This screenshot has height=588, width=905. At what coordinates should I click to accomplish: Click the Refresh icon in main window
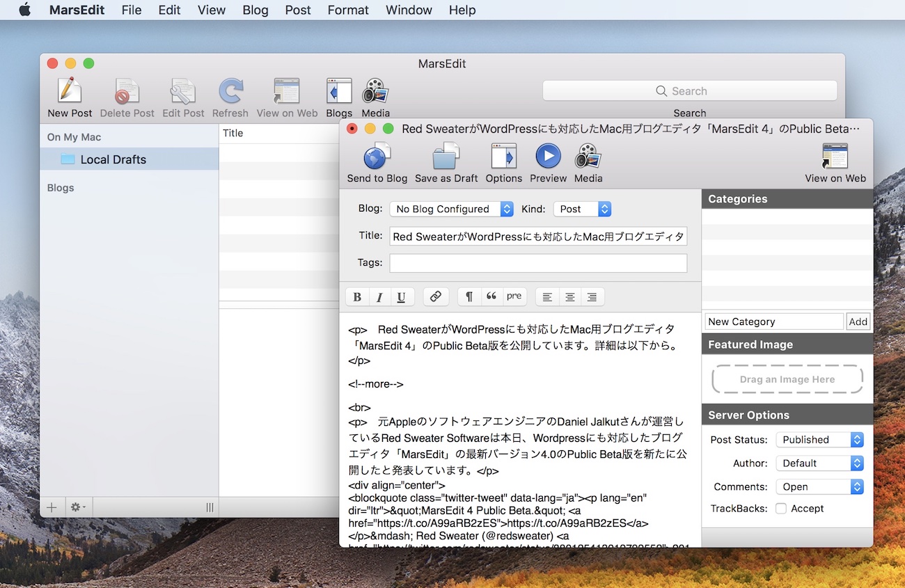pyautogui.click(x=230, y=91)
